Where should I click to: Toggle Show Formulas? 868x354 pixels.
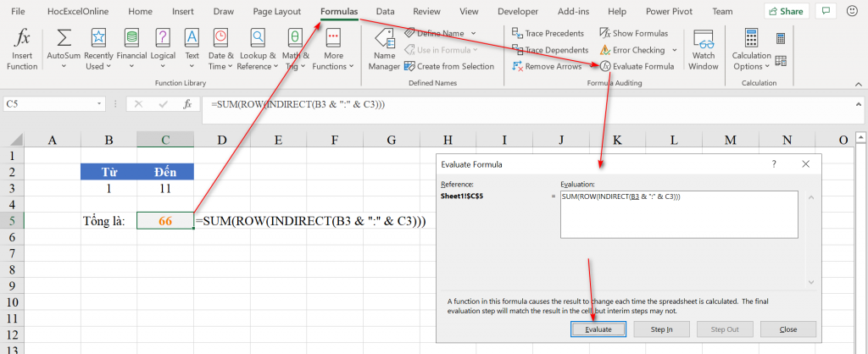[634, 33]
